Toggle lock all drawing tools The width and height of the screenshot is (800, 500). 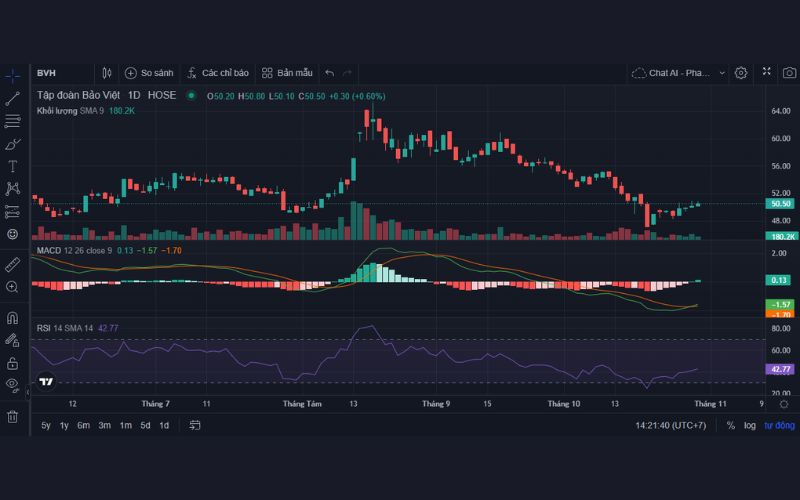[13, 362]
